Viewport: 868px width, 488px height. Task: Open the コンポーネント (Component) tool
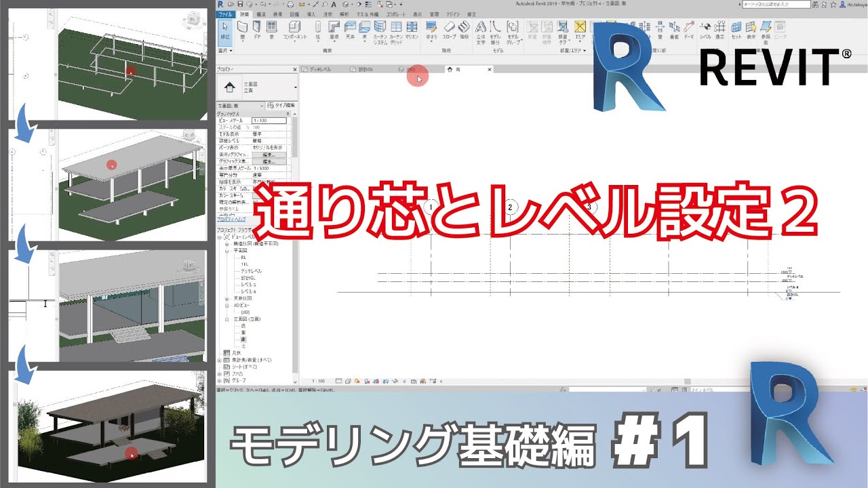point(294,30)
